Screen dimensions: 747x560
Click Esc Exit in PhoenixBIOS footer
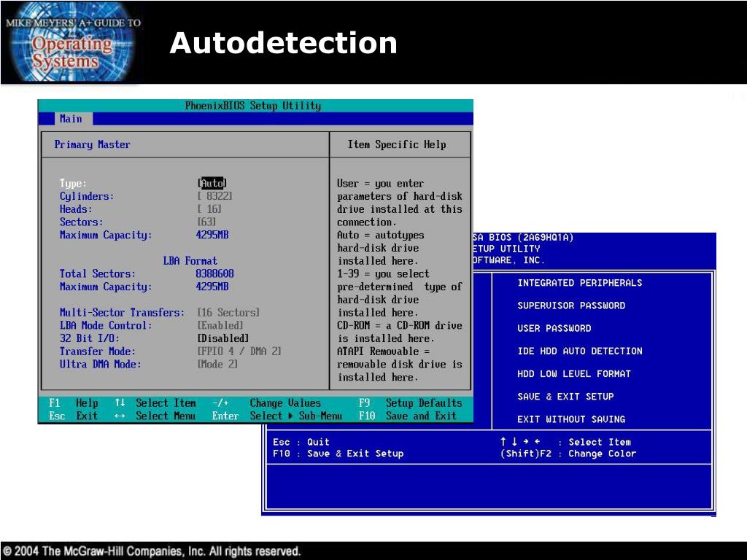click(74, 416)
